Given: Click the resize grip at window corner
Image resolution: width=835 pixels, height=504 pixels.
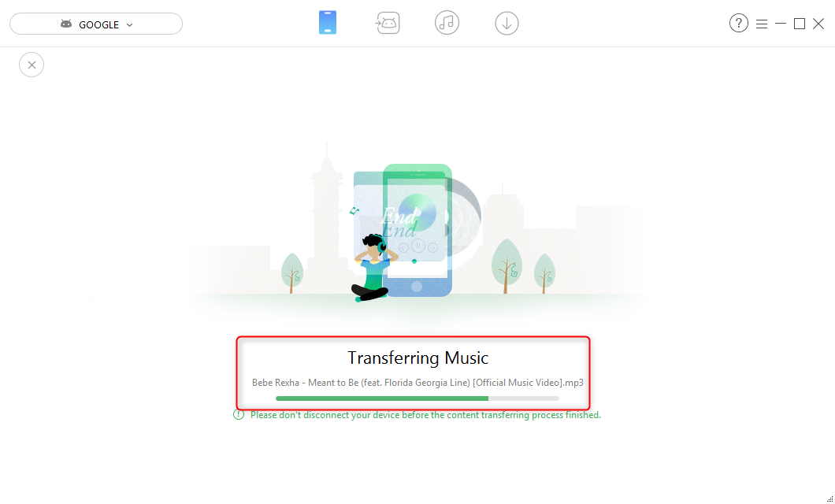Looking at the screenshot, I should pos(829,498).
